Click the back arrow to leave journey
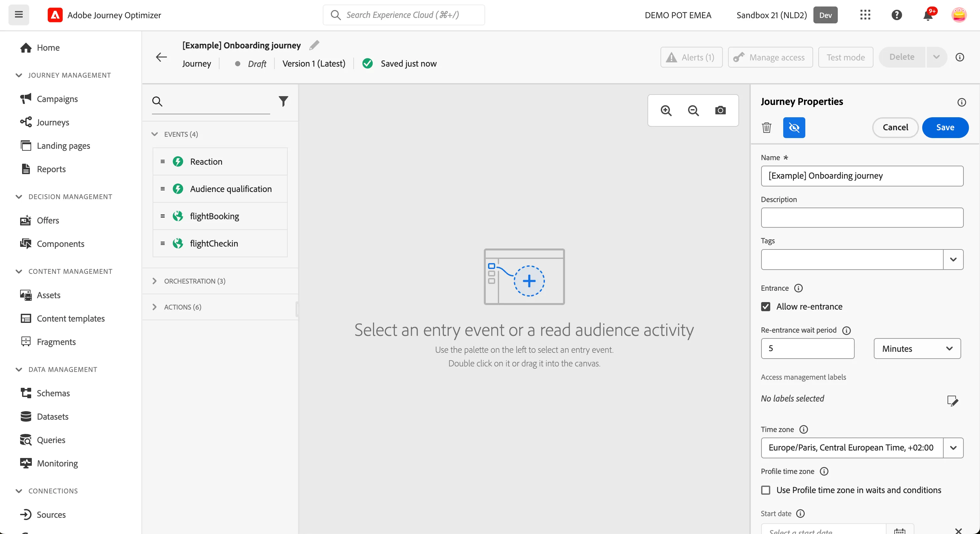This screenshot has width=980, height=534. pyautogui.click(x=161, y=57)
